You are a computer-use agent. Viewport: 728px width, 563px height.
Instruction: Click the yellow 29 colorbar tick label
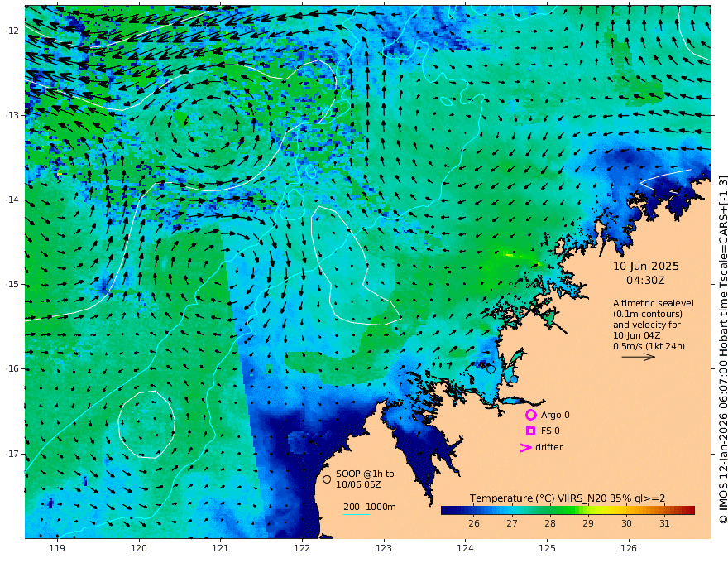coord(588,523)
